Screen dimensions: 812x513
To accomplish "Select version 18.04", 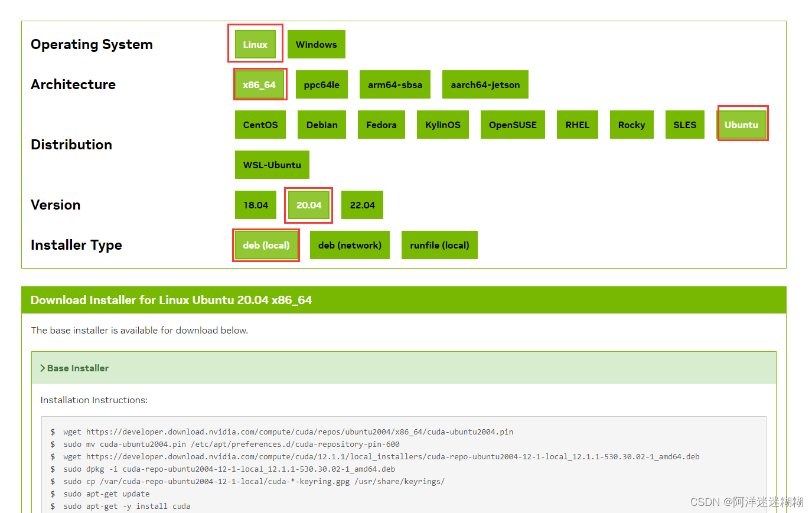I will (x=256, y=205).
